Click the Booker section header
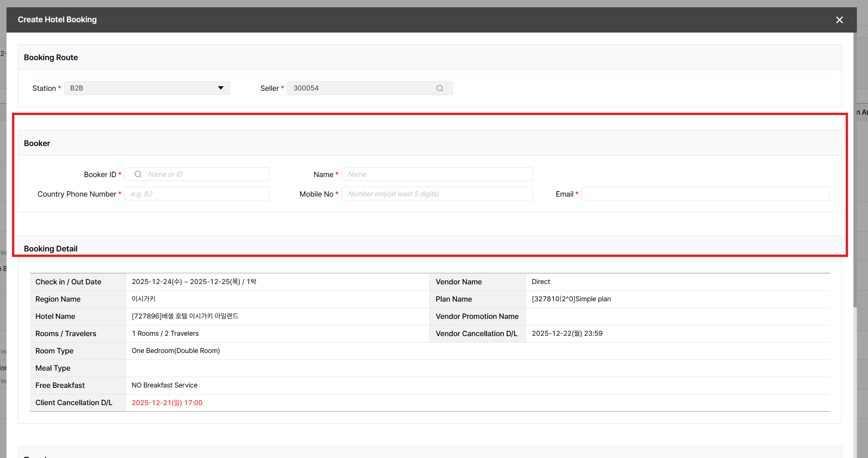Screen dimensions: 868x458 coord(37,143)
